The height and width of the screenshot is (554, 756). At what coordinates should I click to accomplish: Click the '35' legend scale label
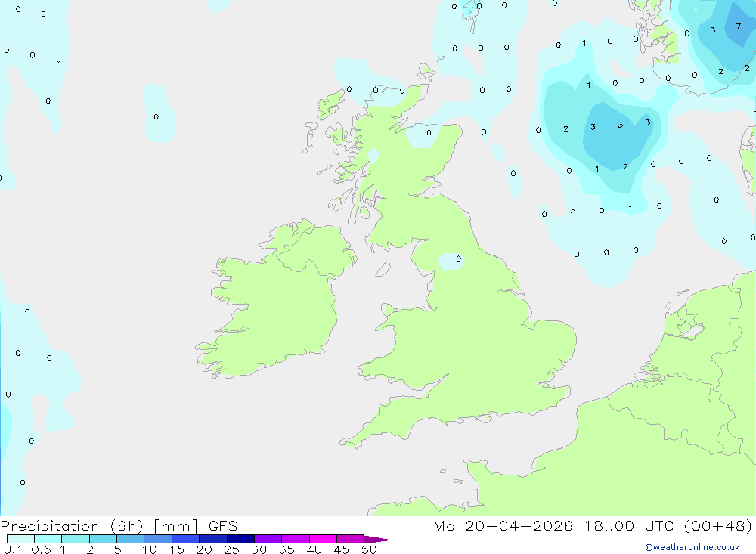pyautogui.click(x=287, y=549)
